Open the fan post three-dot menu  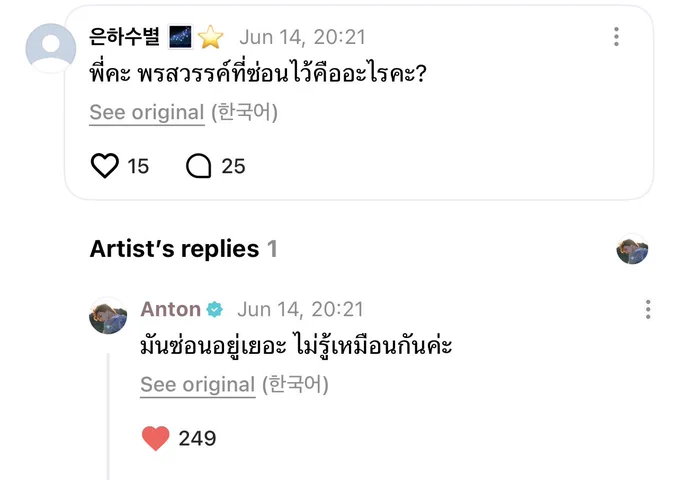(x=616, y=36)
